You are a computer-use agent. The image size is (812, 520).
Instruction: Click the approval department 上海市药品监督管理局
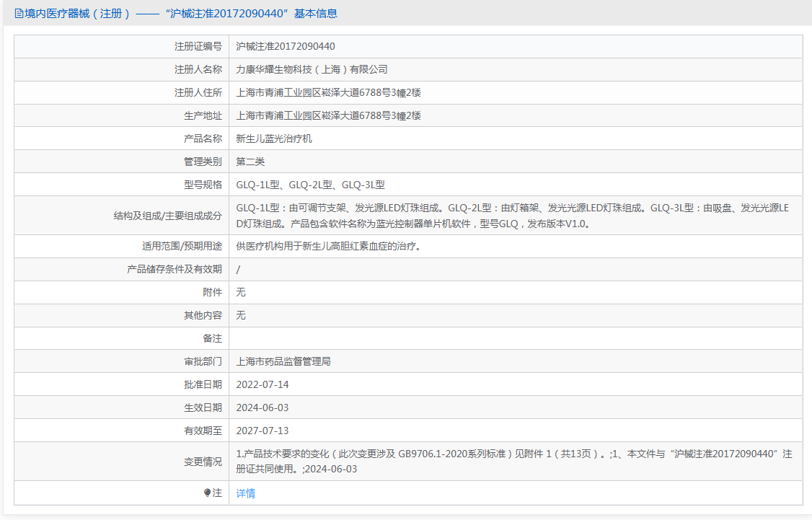tap(283, 361)
